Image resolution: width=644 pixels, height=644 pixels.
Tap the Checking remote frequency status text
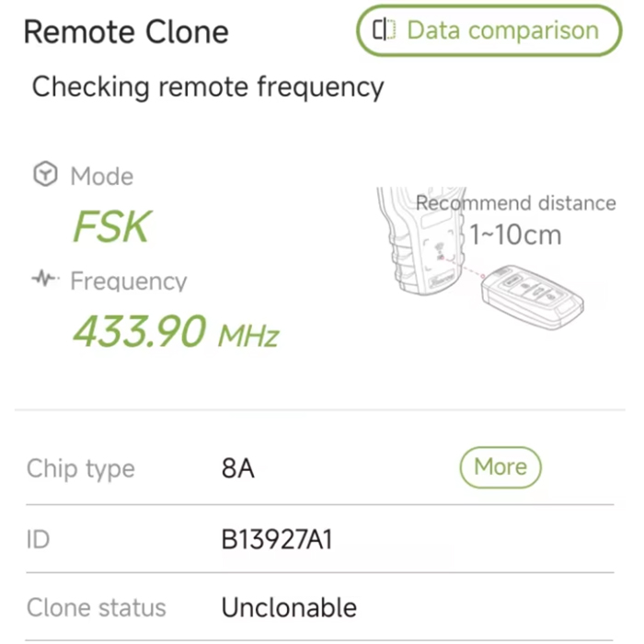pos(207,87)
